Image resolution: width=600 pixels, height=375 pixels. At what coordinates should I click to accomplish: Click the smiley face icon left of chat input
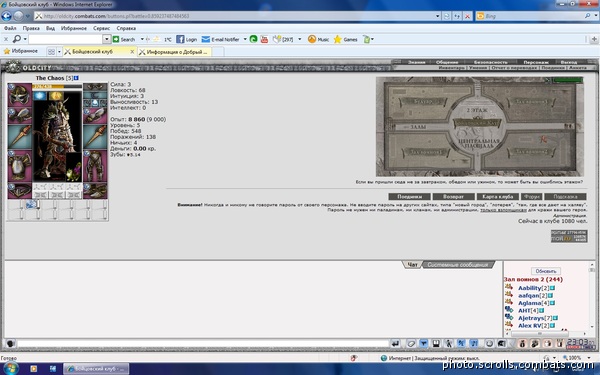coord(10,344)
